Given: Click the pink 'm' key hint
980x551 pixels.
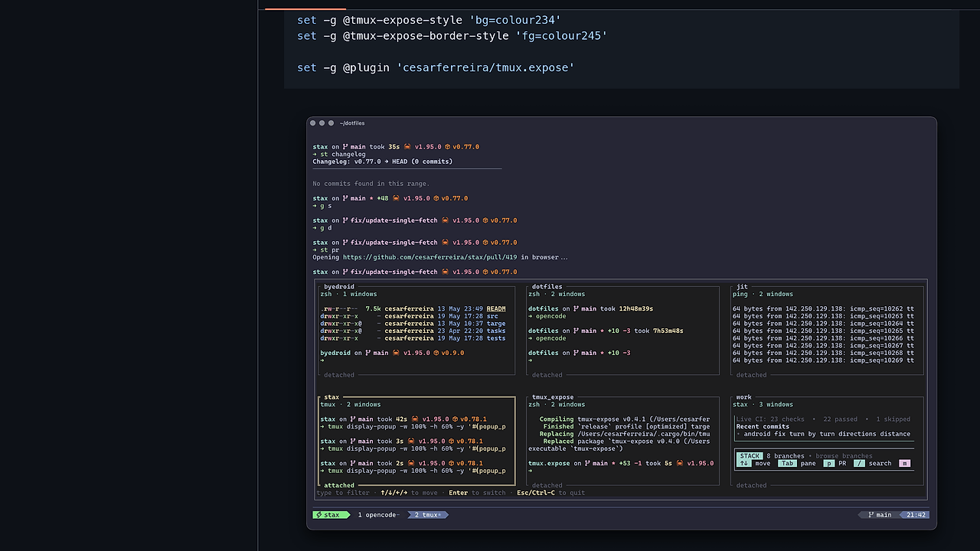Looking at the screenshot, I should (x=904, y=463).
